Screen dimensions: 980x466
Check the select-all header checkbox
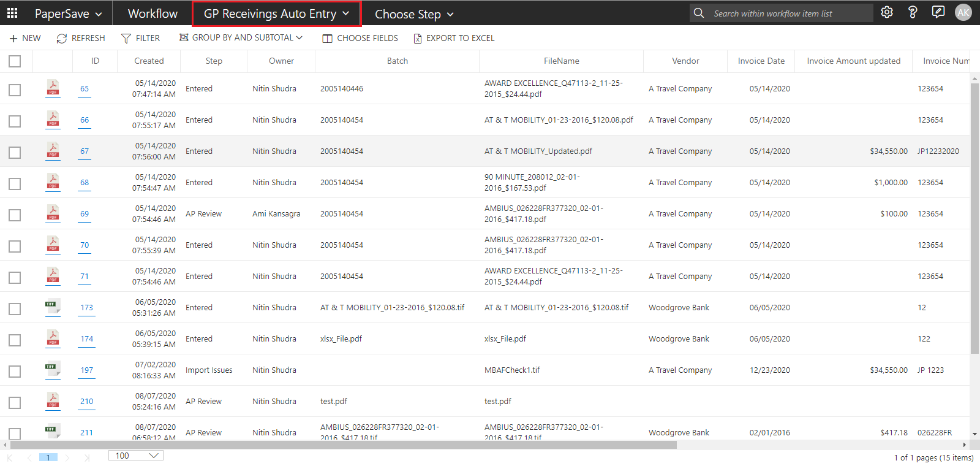click(15, 61)
